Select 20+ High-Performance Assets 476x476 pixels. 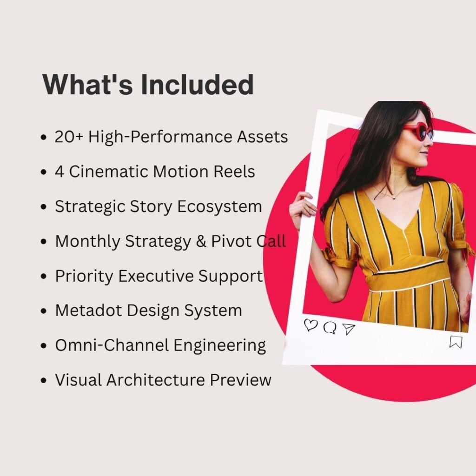[x=171, y=137]
